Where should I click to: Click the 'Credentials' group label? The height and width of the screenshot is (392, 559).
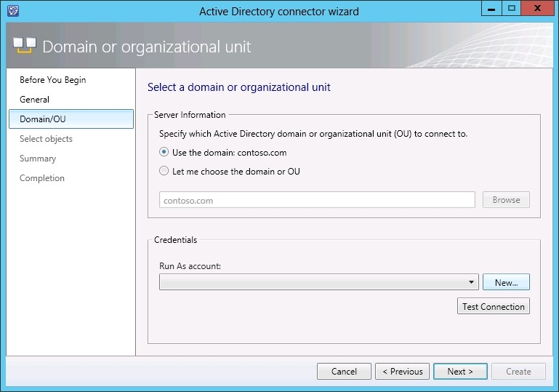pos(175,240)
